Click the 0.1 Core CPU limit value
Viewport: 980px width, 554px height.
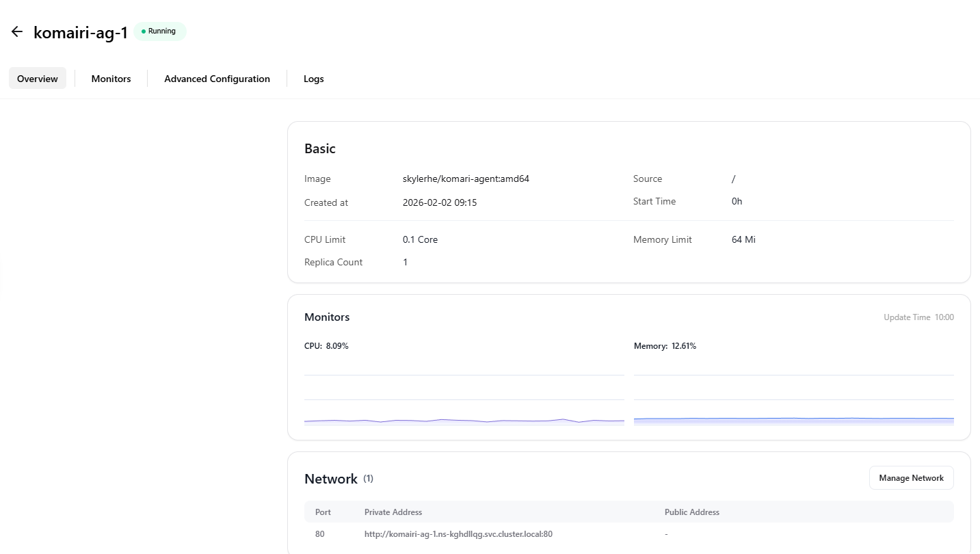pyautogui.click(x=420, y=240)
